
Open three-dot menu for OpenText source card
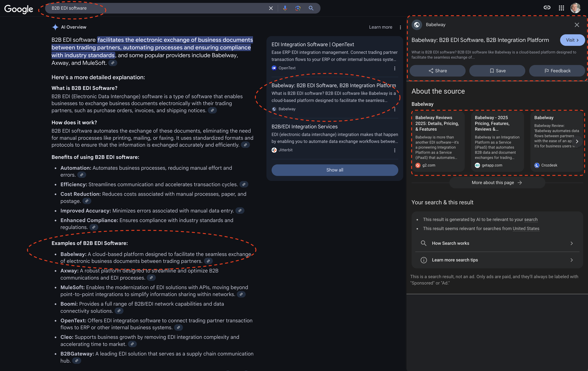pos(395,68)
